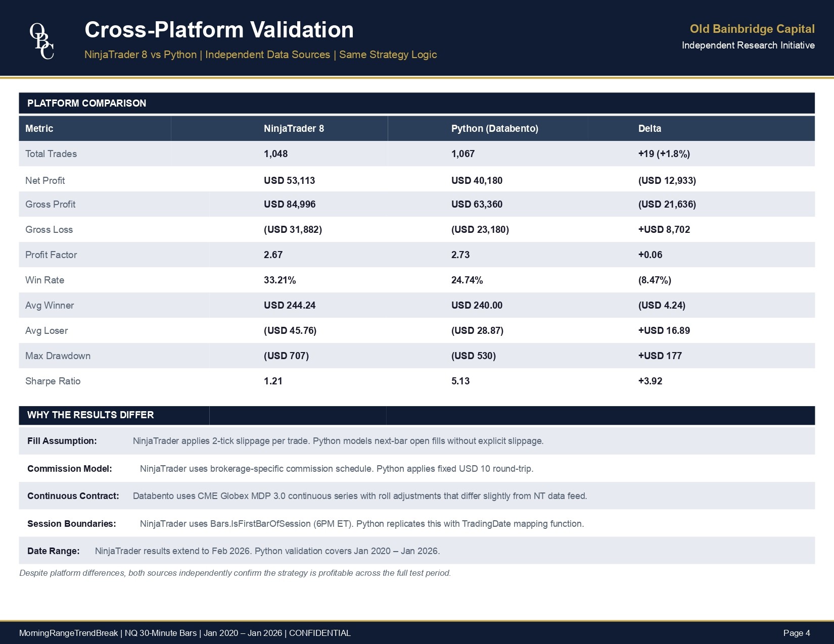Select the "1,048" total trades value
The width and height of the screenshot is (834, 644).
(275, 154)
